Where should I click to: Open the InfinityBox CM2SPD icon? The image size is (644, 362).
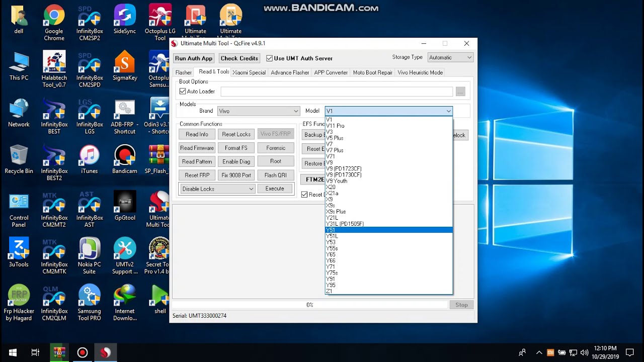click(x=90, y=69)
